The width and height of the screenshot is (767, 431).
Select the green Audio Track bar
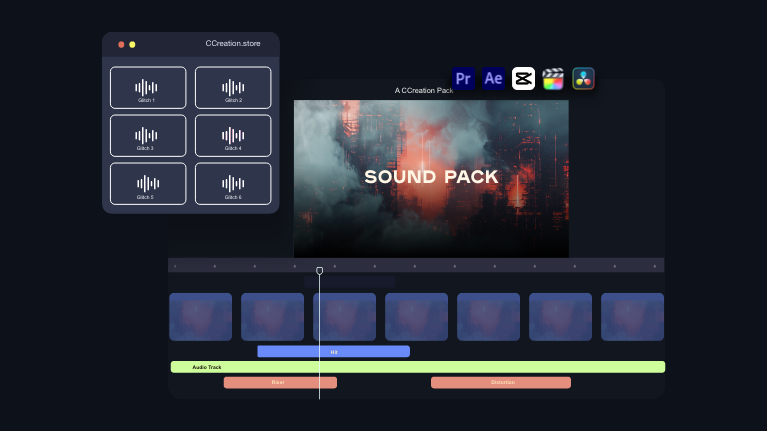click(417, 367)
